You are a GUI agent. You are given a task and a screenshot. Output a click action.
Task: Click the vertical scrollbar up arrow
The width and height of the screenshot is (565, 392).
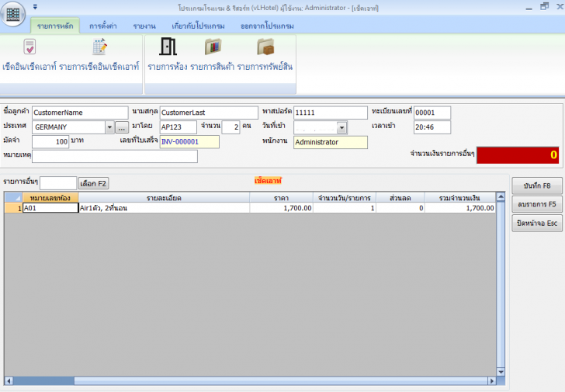(501, 197)
